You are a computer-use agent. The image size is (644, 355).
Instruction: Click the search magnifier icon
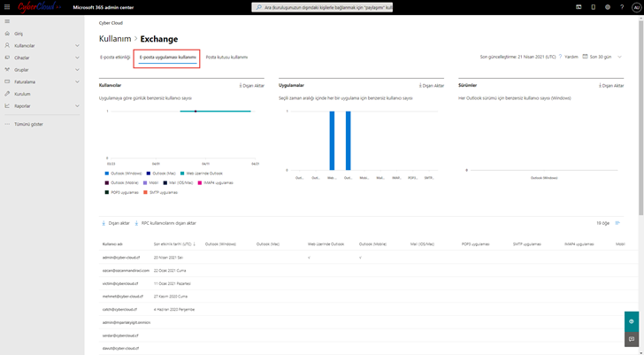pos(258,7)
